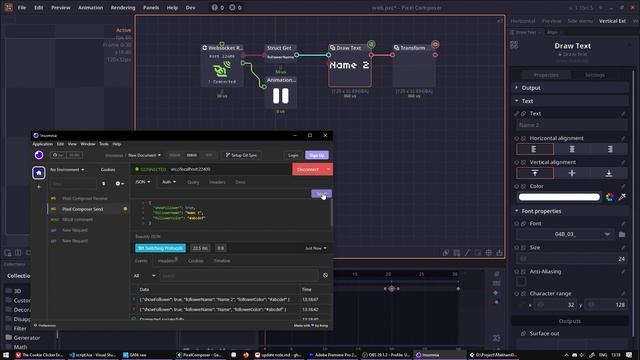640x360 pixels.
Task: Switch to Adobe Premiere Pro in the taskbar
Action: pyautogui.click(x=333, y=355)
